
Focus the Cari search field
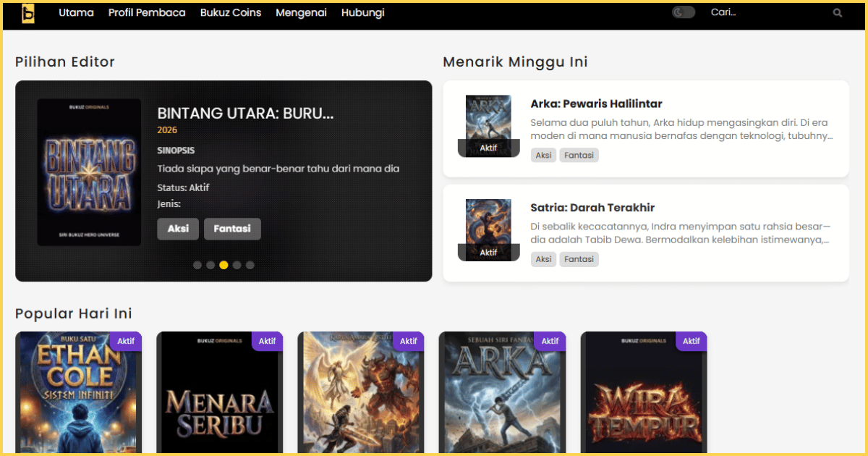coord(767,12)
